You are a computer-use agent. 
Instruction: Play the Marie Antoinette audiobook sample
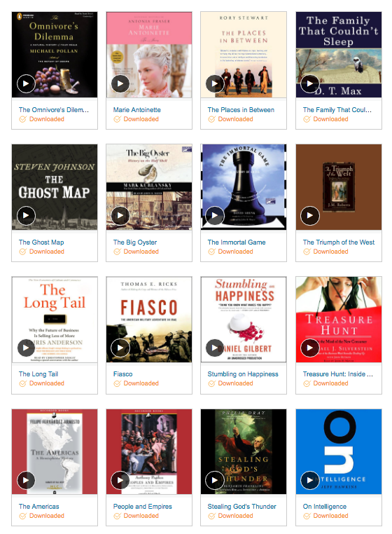pyautogui.click(x=120, y=83)
